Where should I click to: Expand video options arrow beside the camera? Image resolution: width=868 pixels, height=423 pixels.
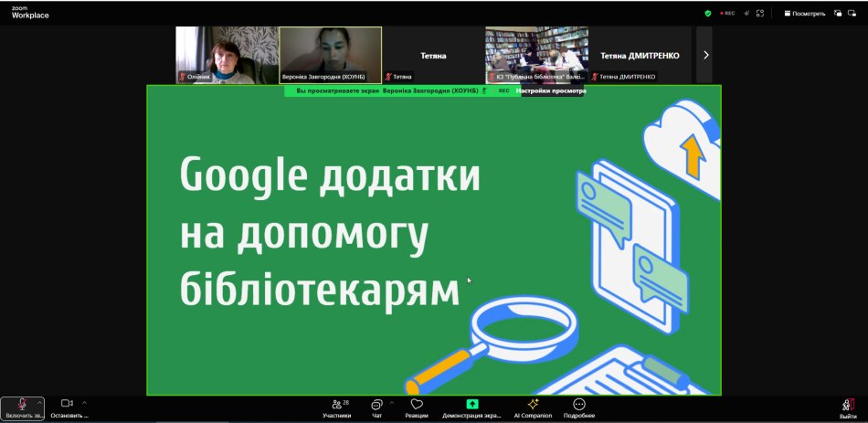click(x=84, y=402)
